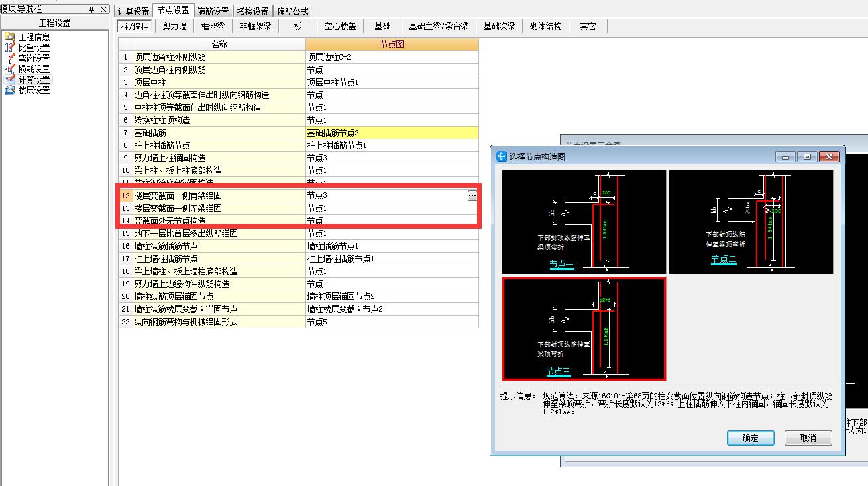Select row 顶层边角柱外侧纵筋
Screen dimensions: 868x486
point(219,57)
